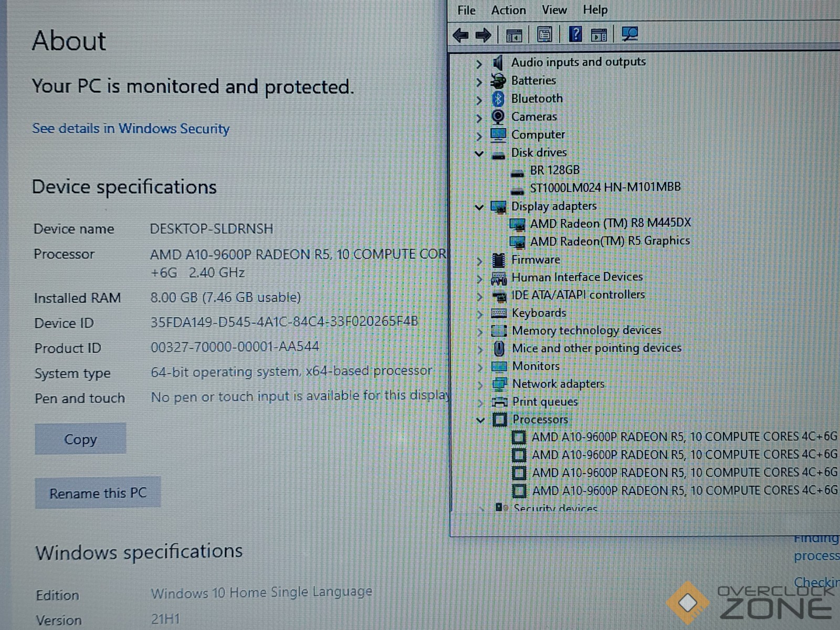Open Properties toolbar icon in Device Manager
The width and height of the screenshot is (840, 630).
click(544, 35)
